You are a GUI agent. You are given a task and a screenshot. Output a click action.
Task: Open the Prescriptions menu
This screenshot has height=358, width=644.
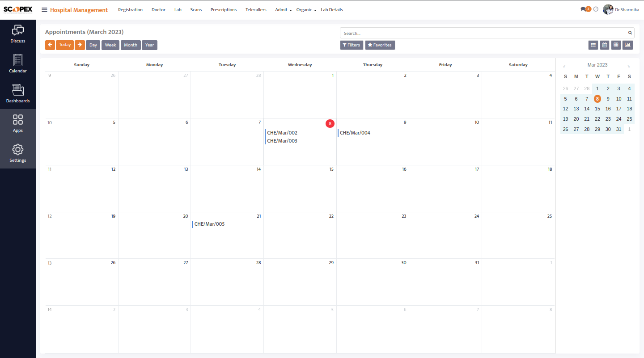224,10
